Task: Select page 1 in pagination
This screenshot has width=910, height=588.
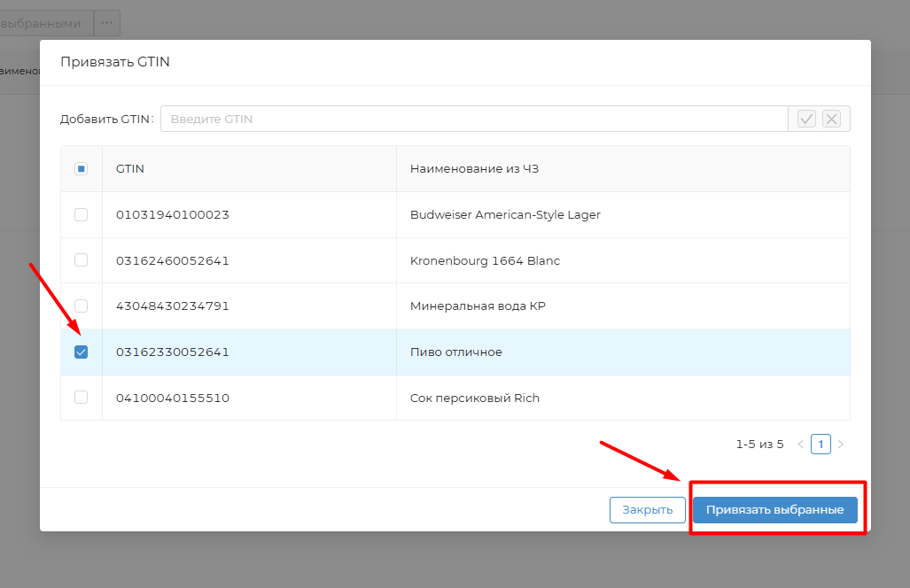Action: click(x=821, y=445)
